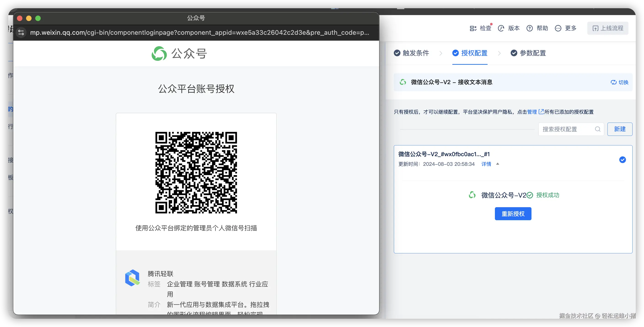This screenshot has height=327, width=644.
Task: Open the 帮助 help menu
Action: (x=537, y=28)
